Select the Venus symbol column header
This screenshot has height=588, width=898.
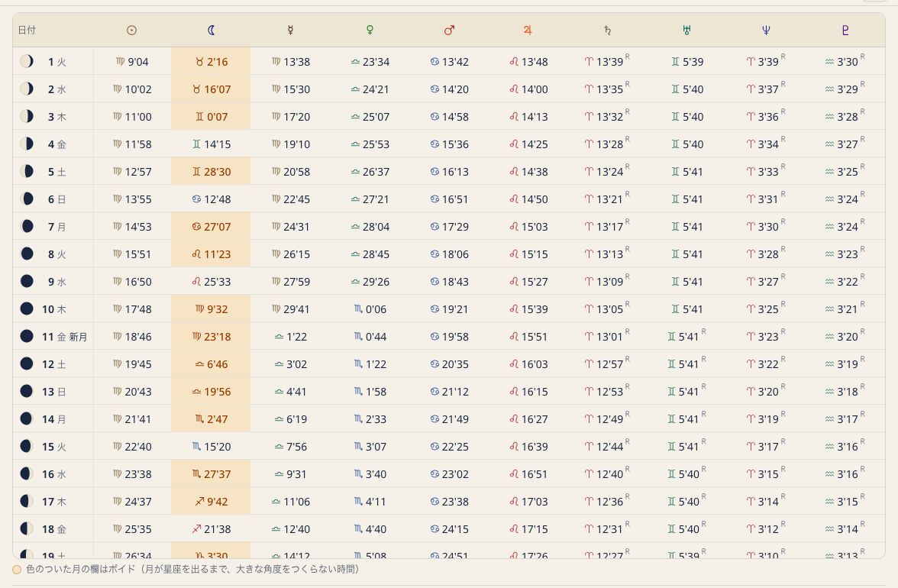370,31
